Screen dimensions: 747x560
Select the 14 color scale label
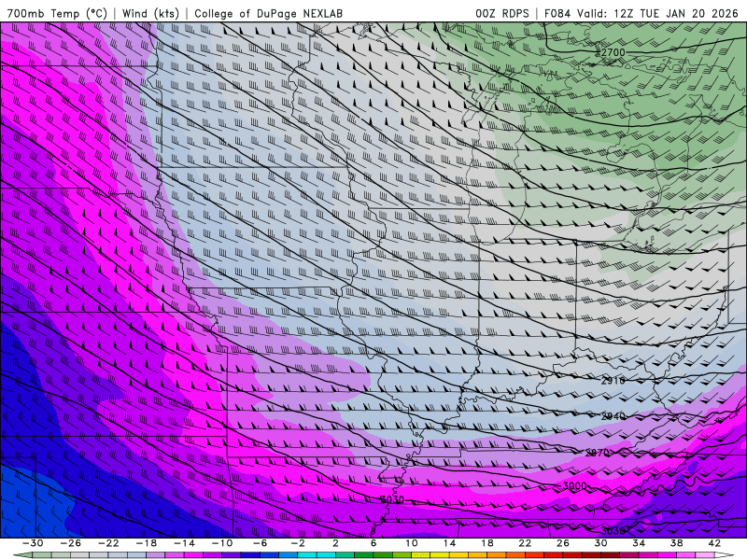coord(450,543)
